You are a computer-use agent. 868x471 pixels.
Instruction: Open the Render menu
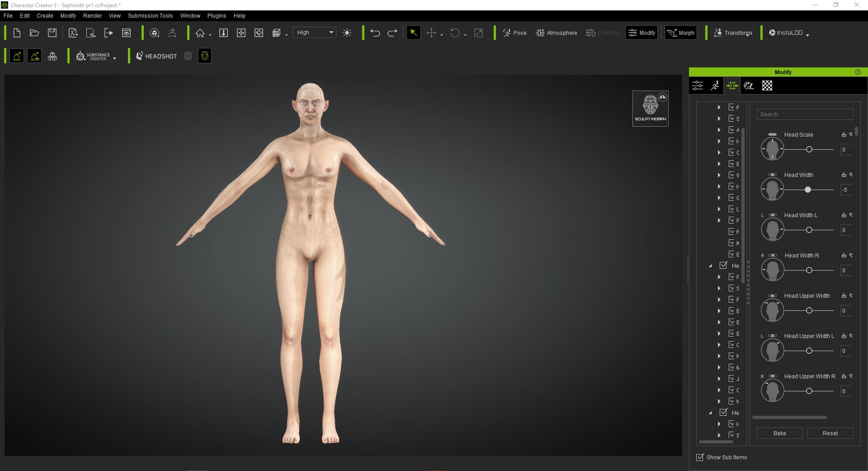pyautogui.click(x=92, y=15)
